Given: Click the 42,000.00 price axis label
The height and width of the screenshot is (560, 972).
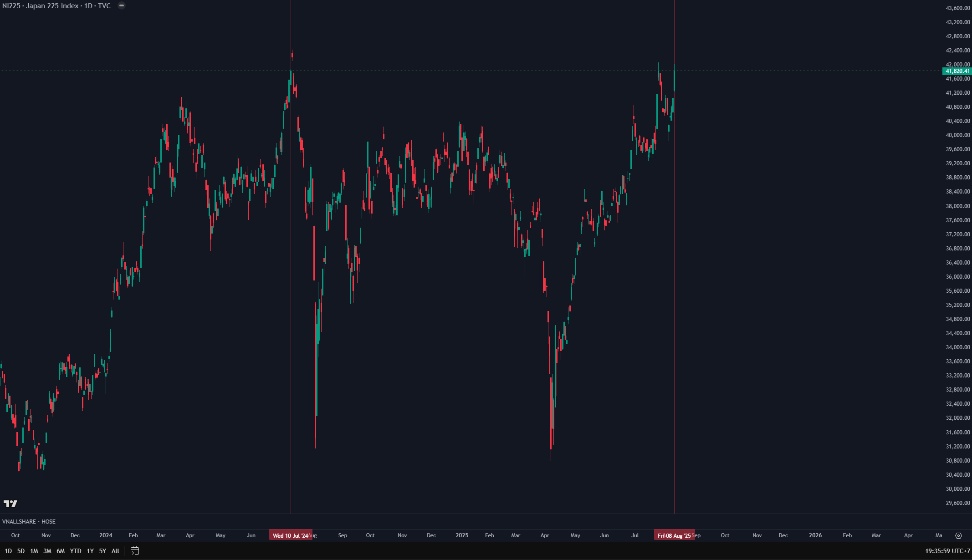Looking at the screenshot, I should (958, 64).
